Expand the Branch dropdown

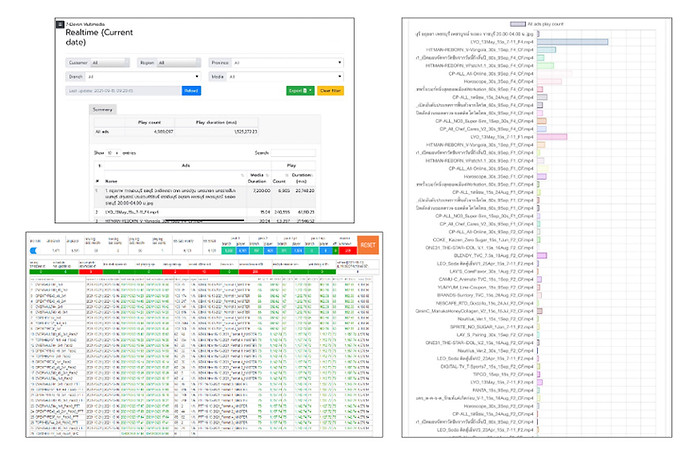click(143, 77)
